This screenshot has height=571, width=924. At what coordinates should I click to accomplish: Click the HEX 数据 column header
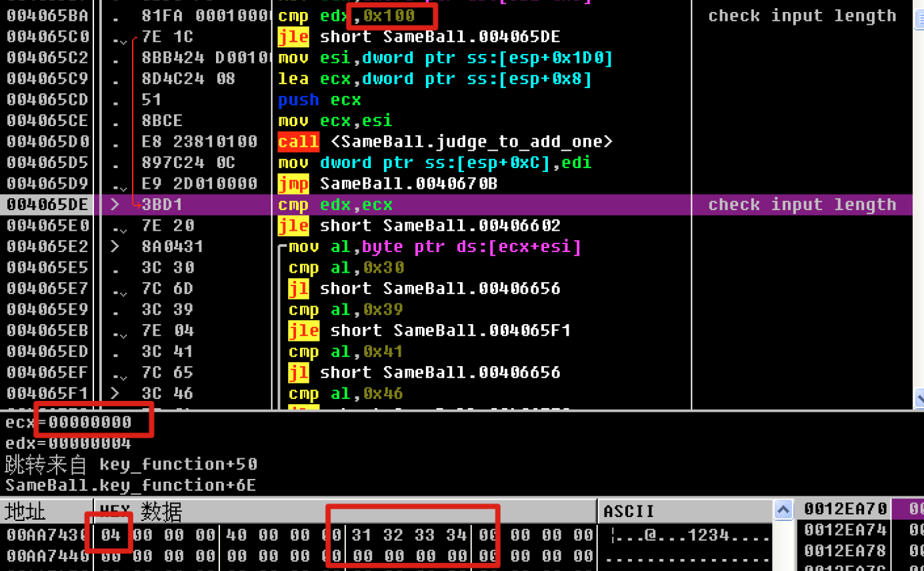click(140, 512)
